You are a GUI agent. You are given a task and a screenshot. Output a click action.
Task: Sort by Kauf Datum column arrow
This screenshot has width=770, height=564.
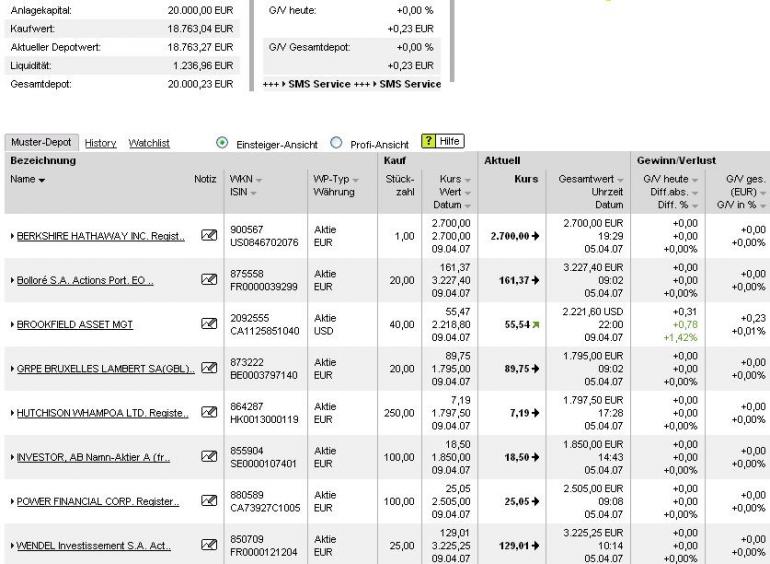(468, 206)
